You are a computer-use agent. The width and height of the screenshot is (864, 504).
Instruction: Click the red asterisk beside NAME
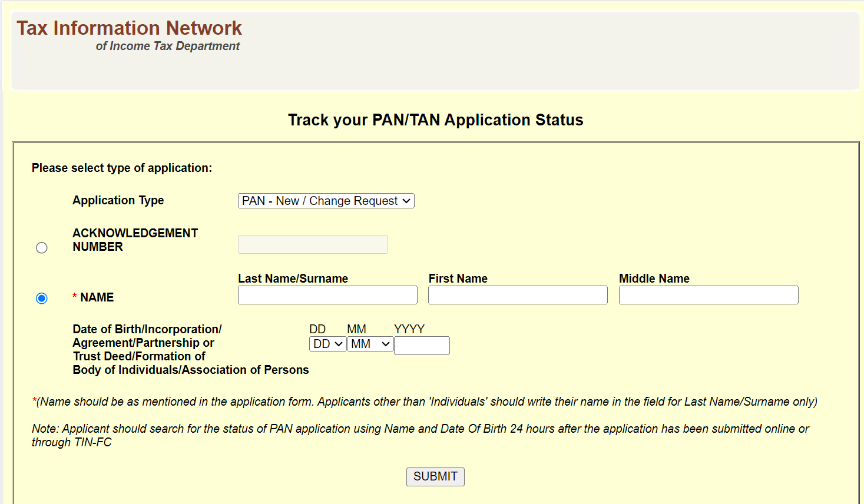(x=74, y=297)
